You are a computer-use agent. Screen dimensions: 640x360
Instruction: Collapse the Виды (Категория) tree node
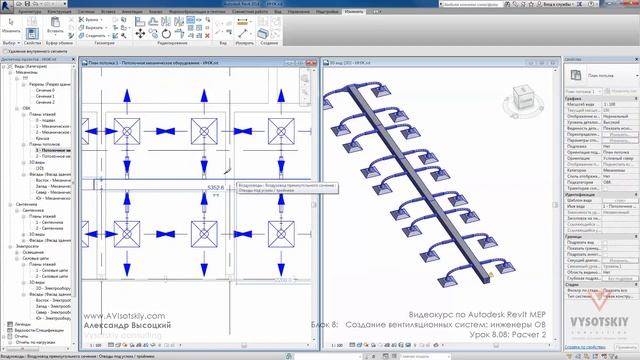click(x=4, y=66)
